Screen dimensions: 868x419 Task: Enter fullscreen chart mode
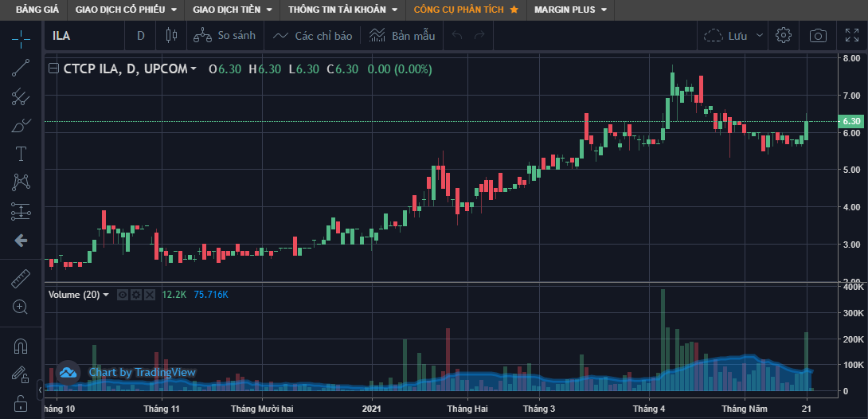pyautogui.click(x=851, y=36)
